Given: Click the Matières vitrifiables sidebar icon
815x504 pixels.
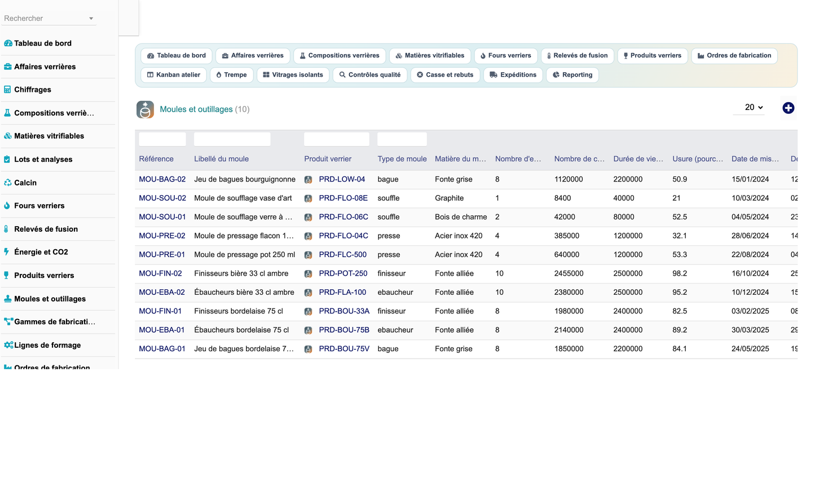Looking at the screenshot, I should pos(8,136).
